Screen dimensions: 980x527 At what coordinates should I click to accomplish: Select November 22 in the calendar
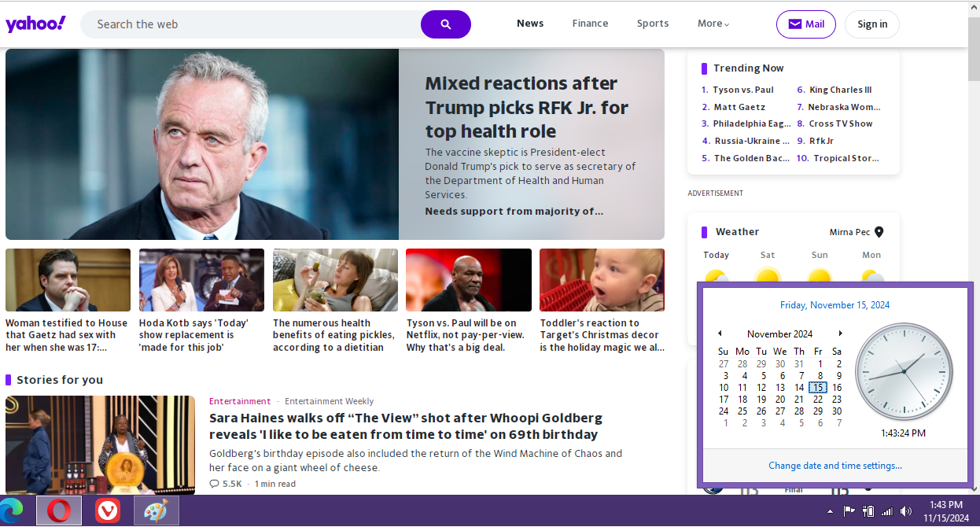click(818, 400)
